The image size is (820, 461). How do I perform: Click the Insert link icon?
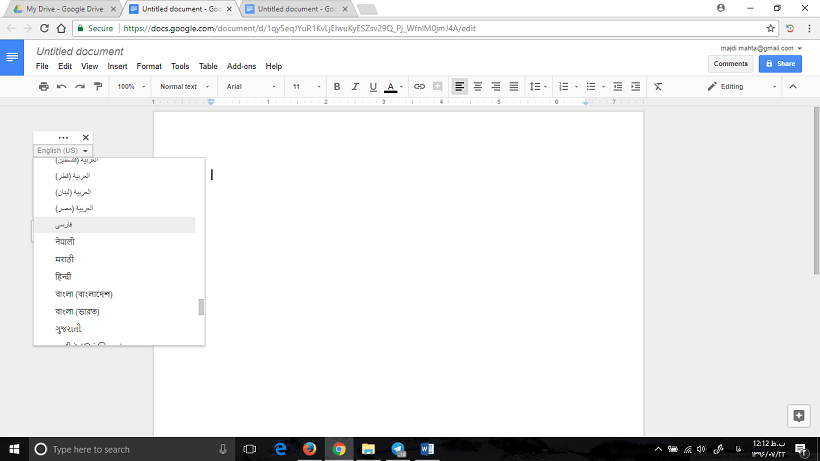(419, 87)
